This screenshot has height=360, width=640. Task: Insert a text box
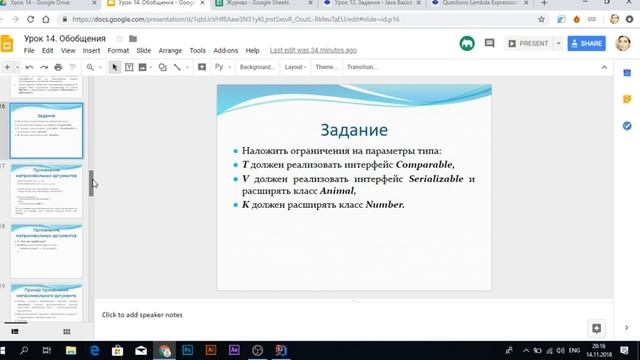tap(129, 67)
